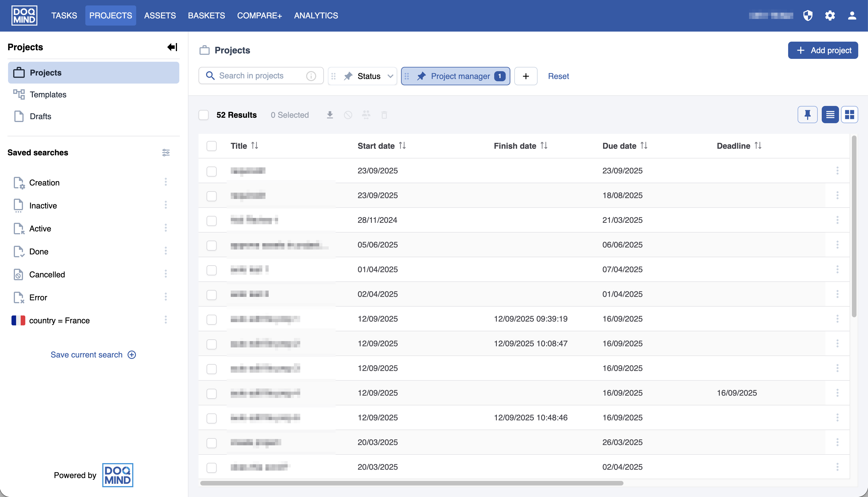The image size is (868, 497).
Task: Open the BASKETS tab
Action: click(x=206, y=15)
